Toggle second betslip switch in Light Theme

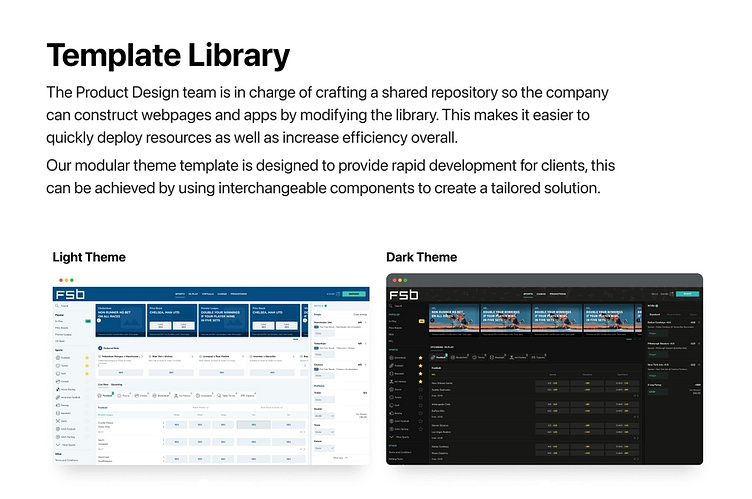click(316, 348)
